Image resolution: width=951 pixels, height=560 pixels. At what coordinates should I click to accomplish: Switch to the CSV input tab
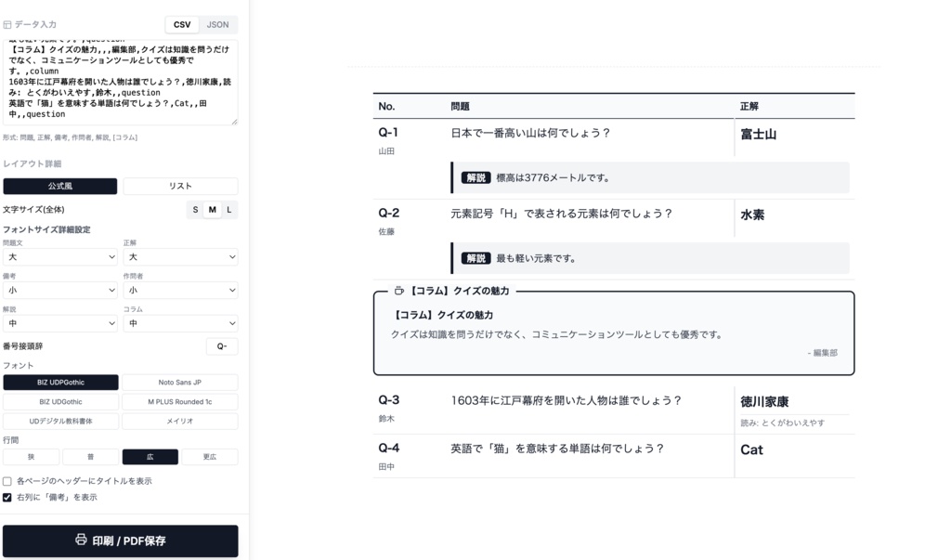pyautogui.click(x=180, y=24)
